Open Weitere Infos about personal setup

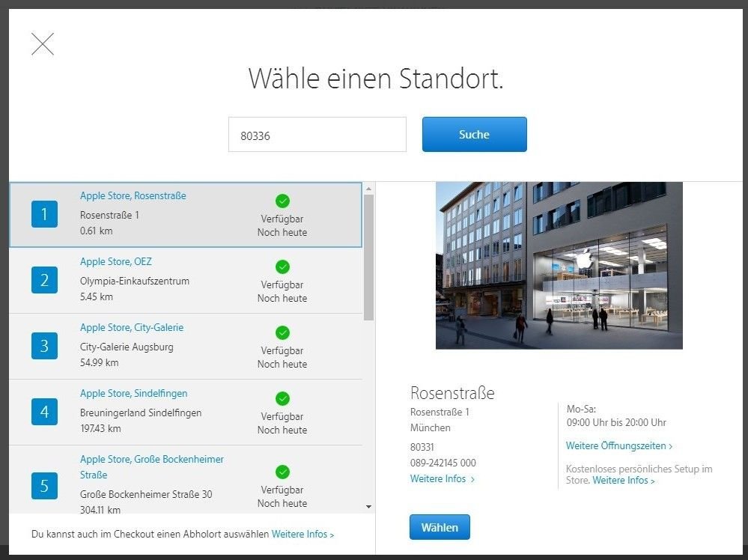[624, 481]
